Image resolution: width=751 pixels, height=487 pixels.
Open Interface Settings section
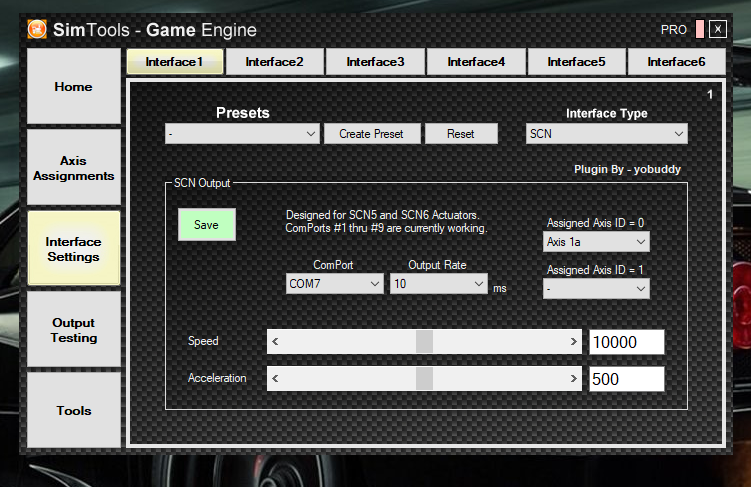[74, 249]
